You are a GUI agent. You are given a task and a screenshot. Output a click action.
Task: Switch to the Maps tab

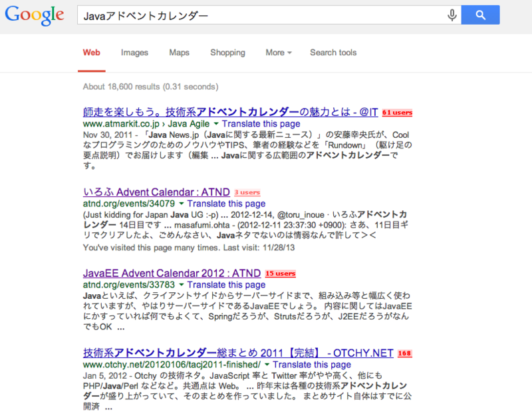pos(179,53)
